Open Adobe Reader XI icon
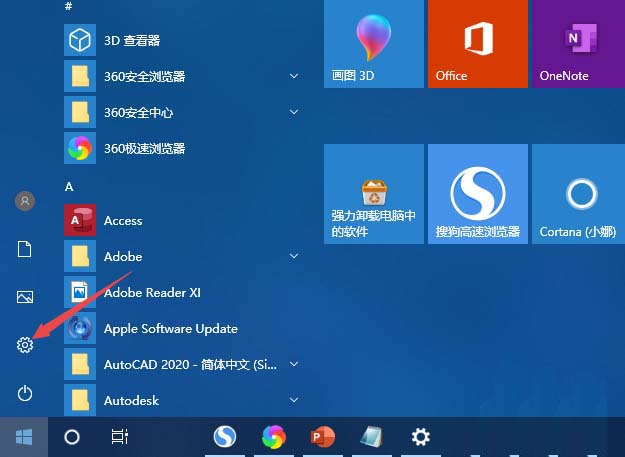This screenshot has height=457, width=625. pos(80,292)
